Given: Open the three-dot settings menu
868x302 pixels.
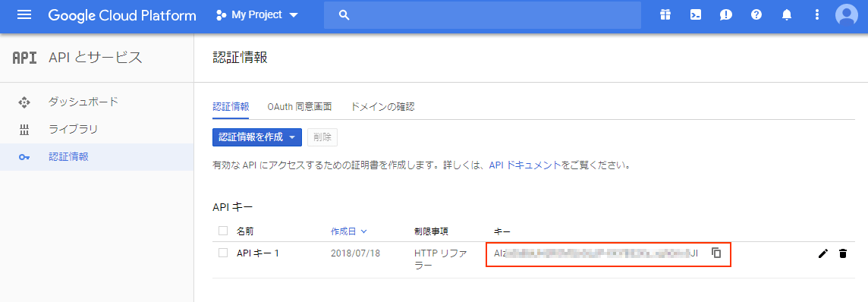Looking at the screenshot, I should [817, 15].
